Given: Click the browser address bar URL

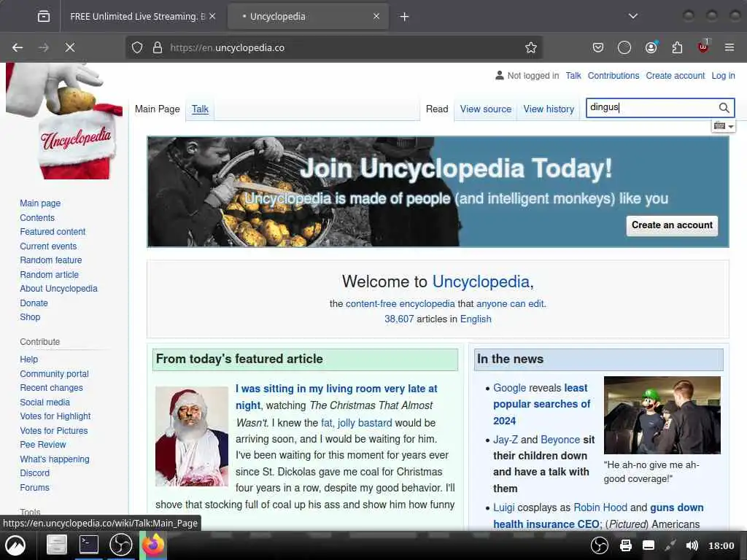Looking at the screenshot, I should point(333,47).
